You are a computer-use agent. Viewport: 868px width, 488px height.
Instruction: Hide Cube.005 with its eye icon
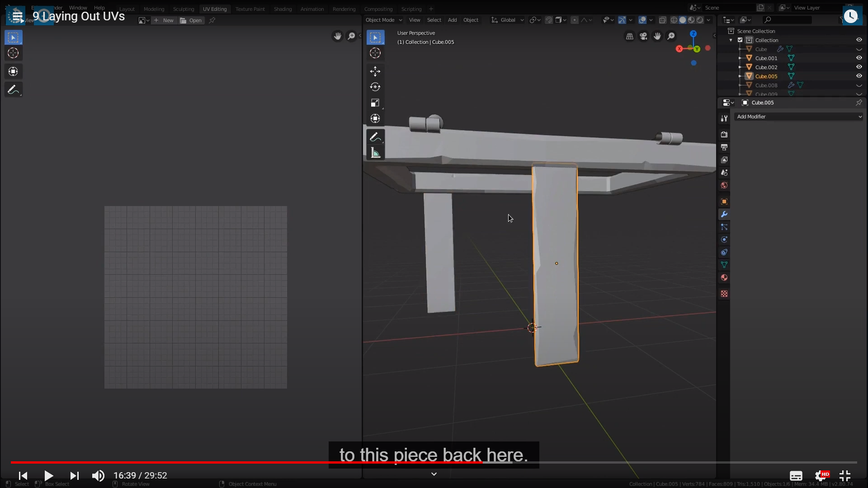tap(859, 76)
